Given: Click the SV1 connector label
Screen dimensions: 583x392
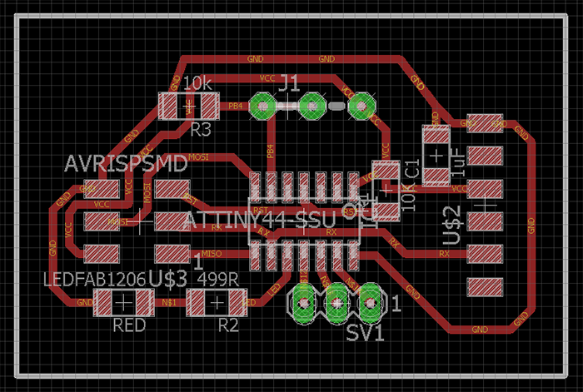Looking at the screenshot, I should tap(365, 333).
